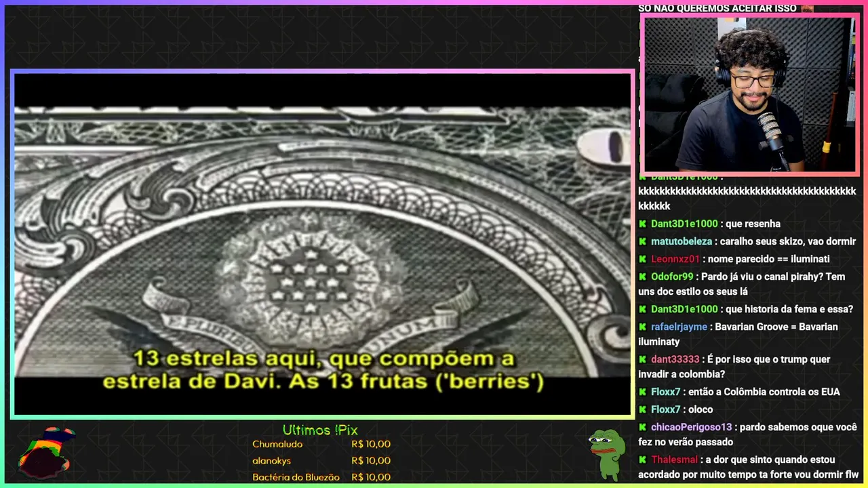The image size is (868, 488).
Task: Open matutobeleza's username in chat
Action: [682, 241]
